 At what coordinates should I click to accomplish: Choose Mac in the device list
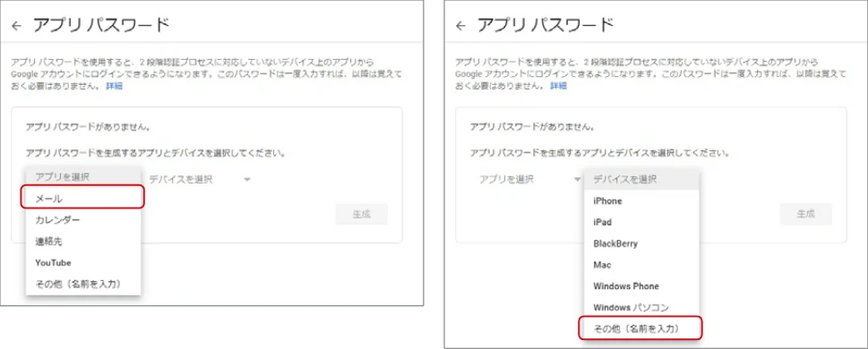coord(641,265)
